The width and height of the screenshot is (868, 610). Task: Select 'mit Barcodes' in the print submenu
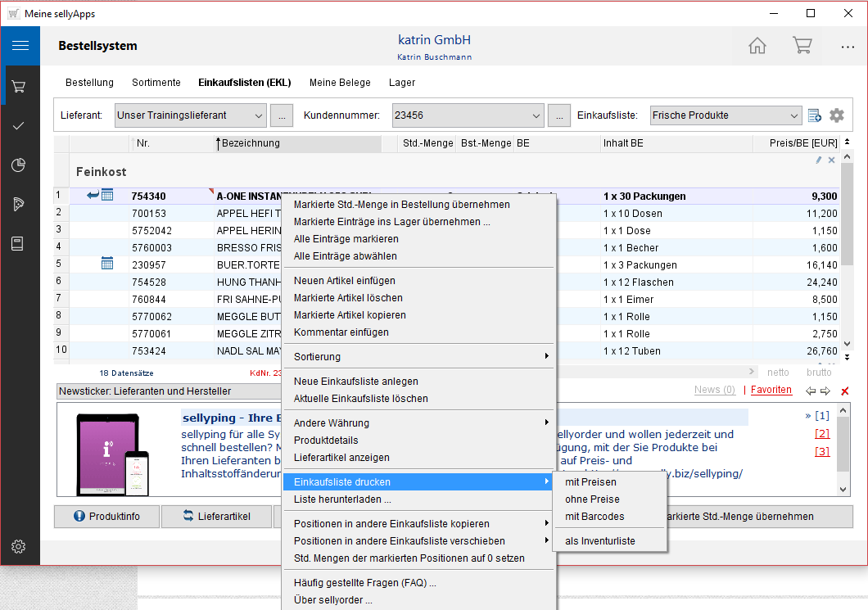click(594, 517)
